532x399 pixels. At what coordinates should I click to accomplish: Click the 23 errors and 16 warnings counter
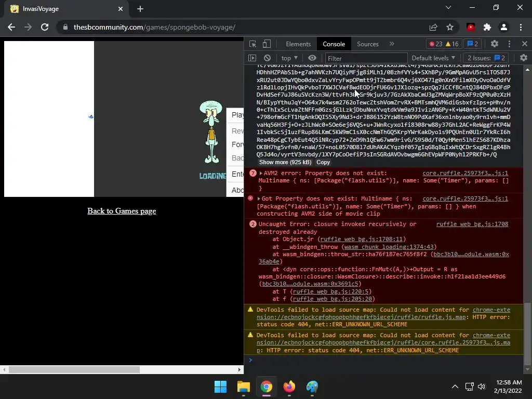(x=444, y=44)
